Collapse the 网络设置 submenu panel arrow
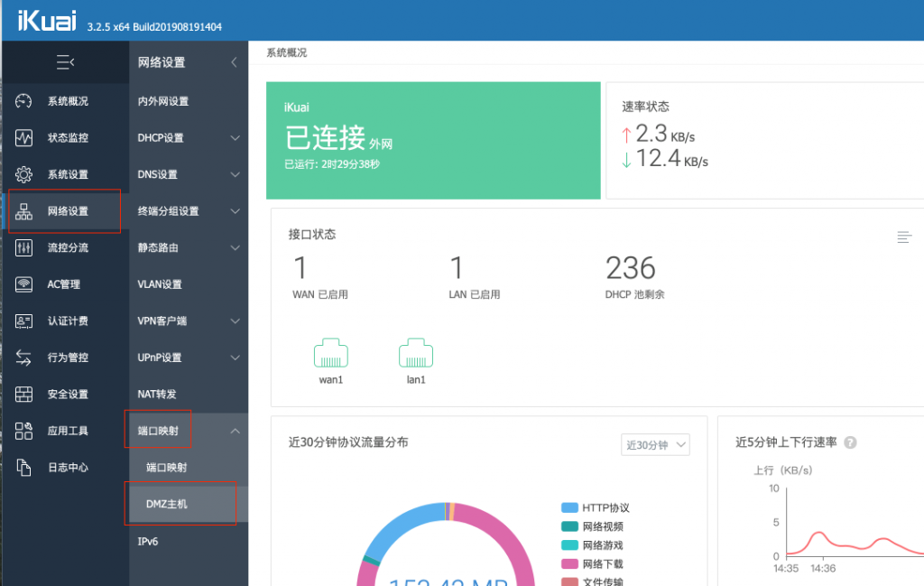The image size is (924, 586). [x=234, y=62]
